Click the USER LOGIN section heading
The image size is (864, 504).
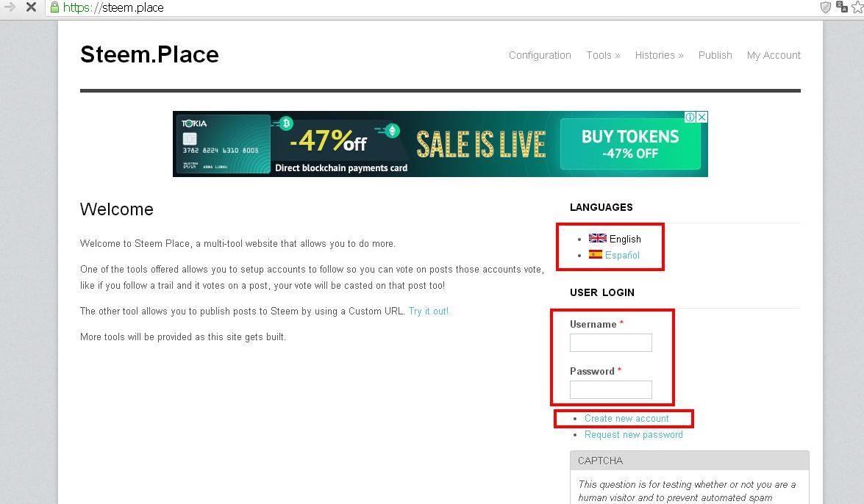pyautogui.click(x=601, y=292)
